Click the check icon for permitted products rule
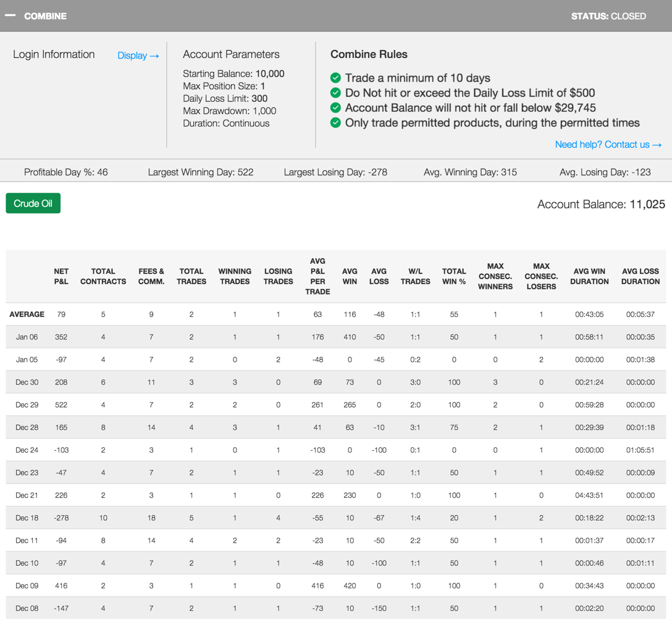This screenshot has width=672, height=620. pos(335,122)
